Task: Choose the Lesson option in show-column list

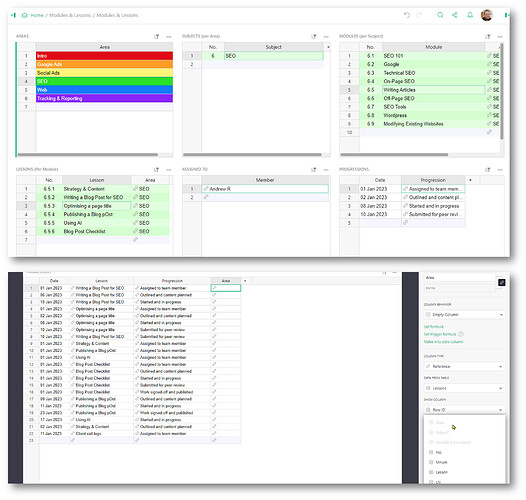Action: coord(441,472)
